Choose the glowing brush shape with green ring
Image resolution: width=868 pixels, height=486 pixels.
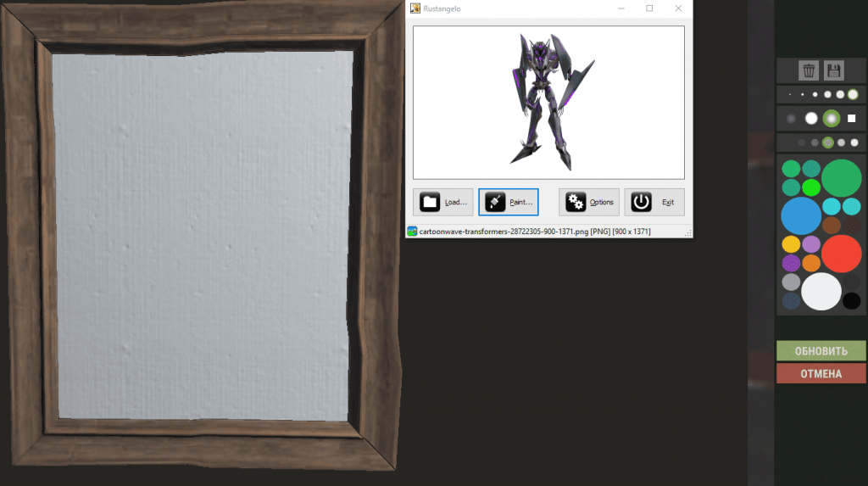[x=832, y=118]
